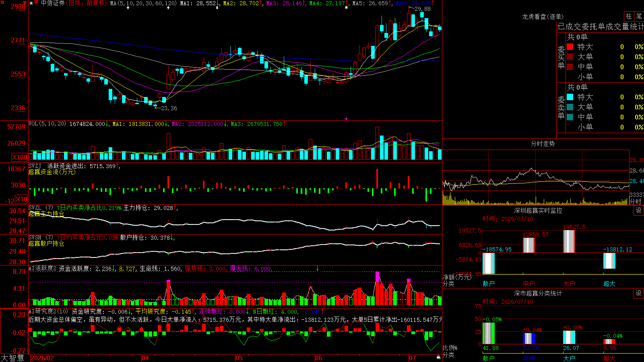Click the 散户 net-amount bar showing -18574.95
This screenshot has height=362, width=644.
[489, 263]
